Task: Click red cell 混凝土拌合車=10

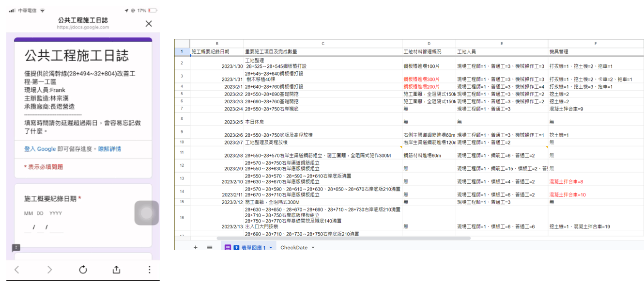Action: coord(596,192)
